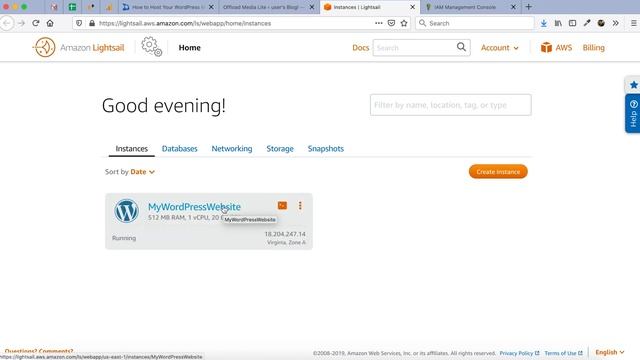Switch to the Storage tab
The height and width of the screenshot is (360, 640).
point(280,149)
